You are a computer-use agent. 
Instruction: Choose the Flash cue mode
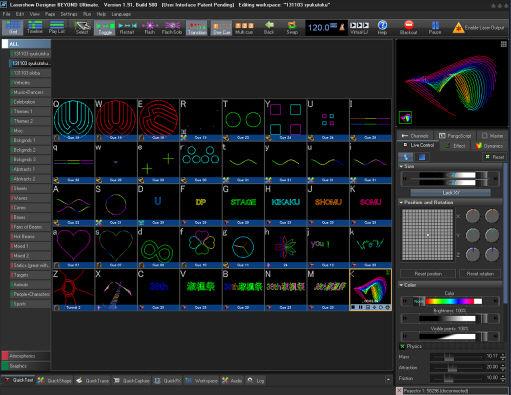pos(150,28)
